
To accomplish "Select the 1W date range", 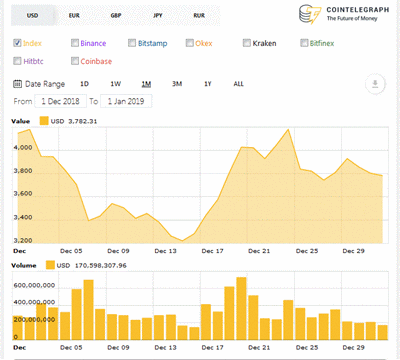I will [x=116, y=84].
